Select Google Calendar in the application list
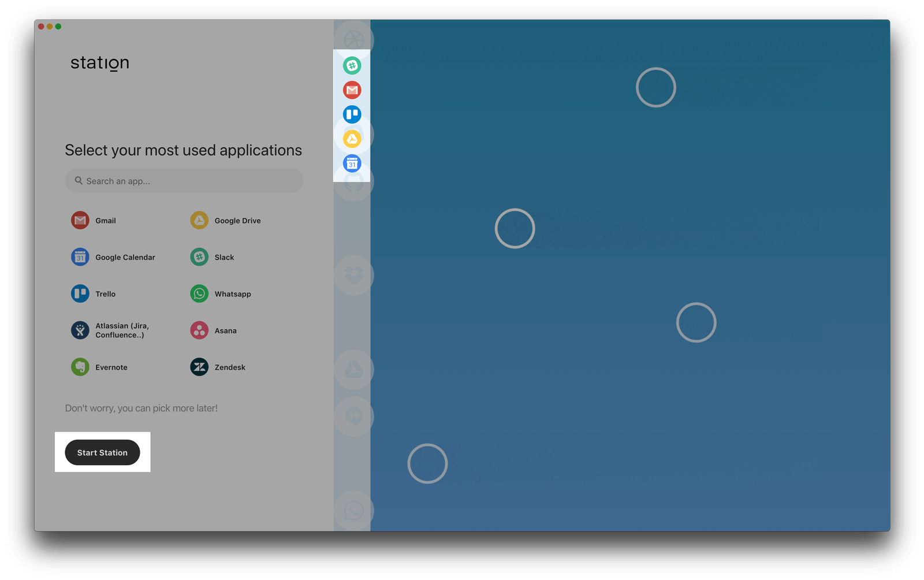The height and width of the screenshot is (580, 924). coord(80,257)
